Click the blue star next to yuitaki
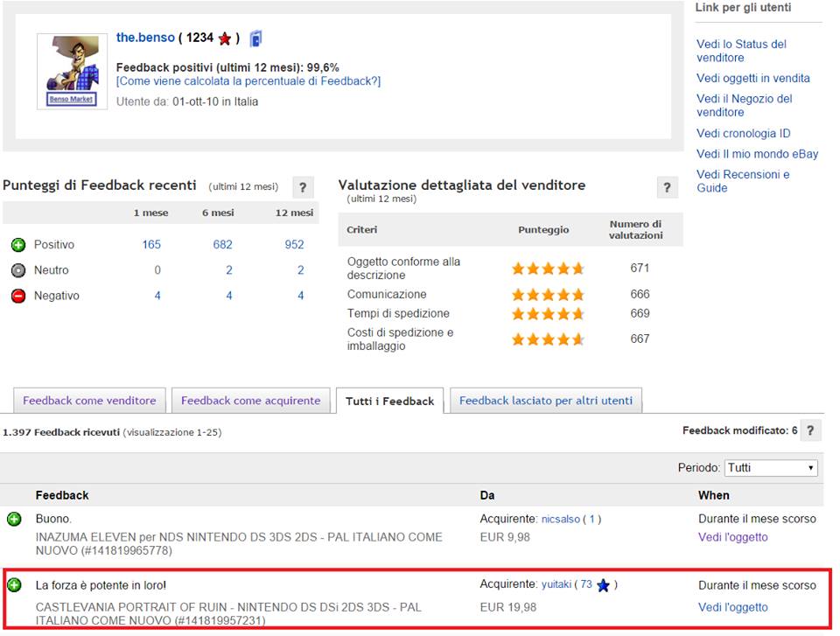Viewport: 840px width, 636px height. 603,585
